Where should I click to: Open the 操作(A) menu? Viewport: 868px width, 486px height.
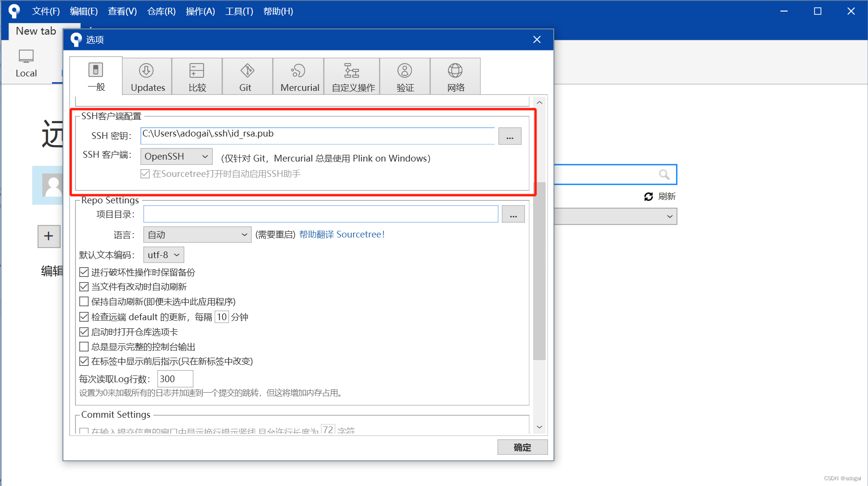[200, 11]
